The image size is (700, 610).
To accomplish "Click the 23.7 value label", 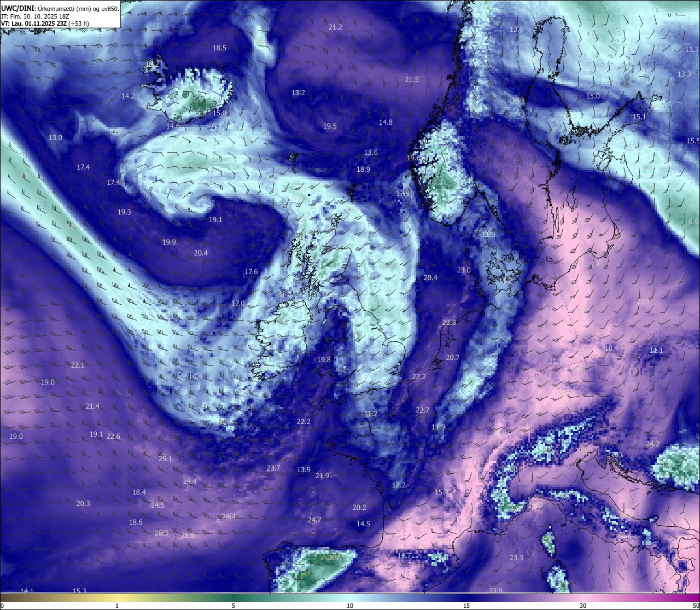I will tap(273, 468).
